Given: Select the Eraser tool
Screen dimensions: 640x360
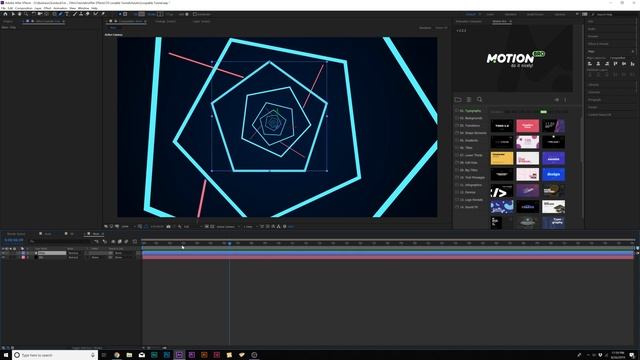Looking at the screenshot, I should tap(88, 14).
